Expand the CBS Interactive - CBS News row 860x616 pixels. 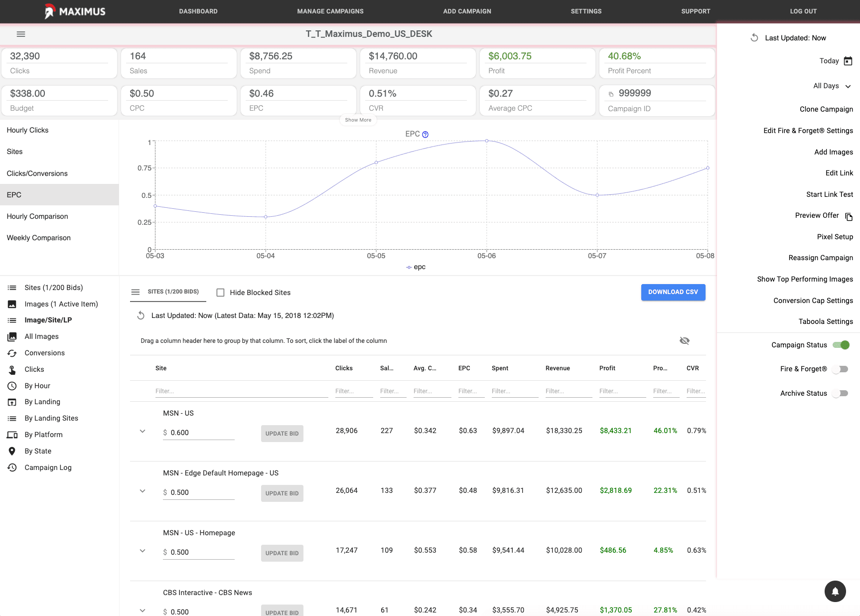click(x=143, y=610)
